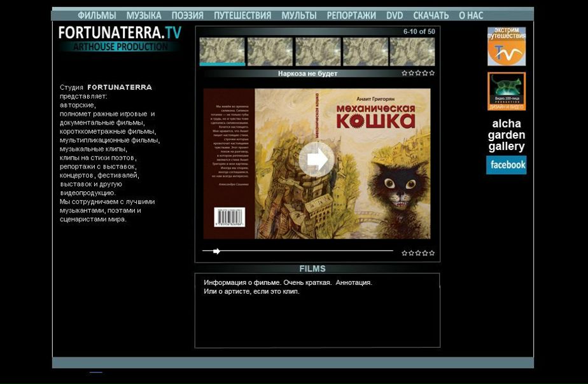Switch to the РЕПОРТАЖИ section

tap(351, 15)
